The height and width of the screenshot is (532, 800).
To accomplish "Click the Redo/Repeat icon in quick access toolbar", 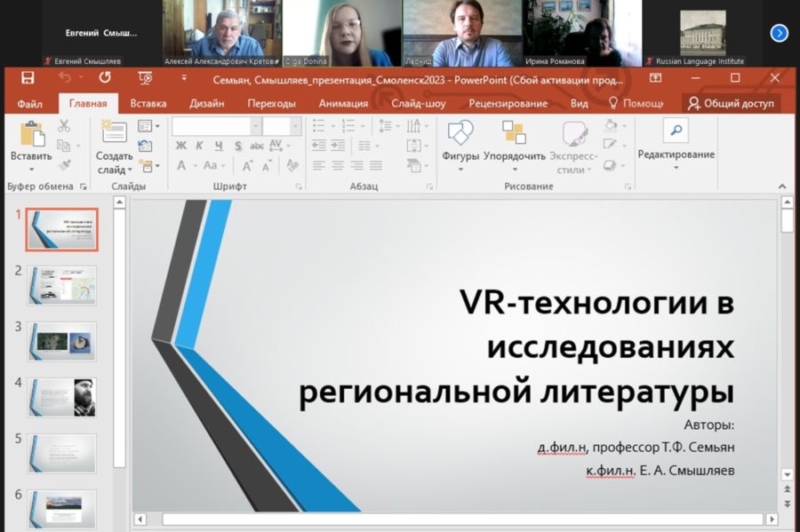I will pos(105,78).
